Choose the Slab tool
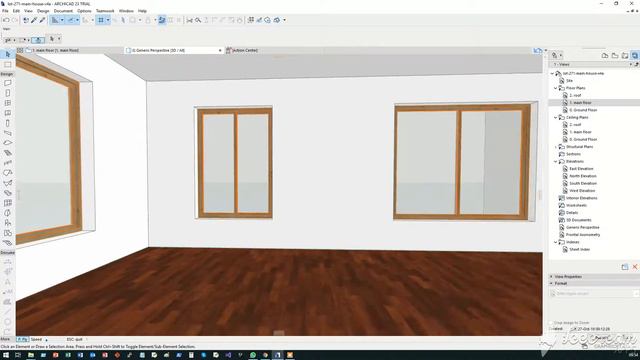The height and width of the screenshot is (360, 640). [x=8, y=143]
